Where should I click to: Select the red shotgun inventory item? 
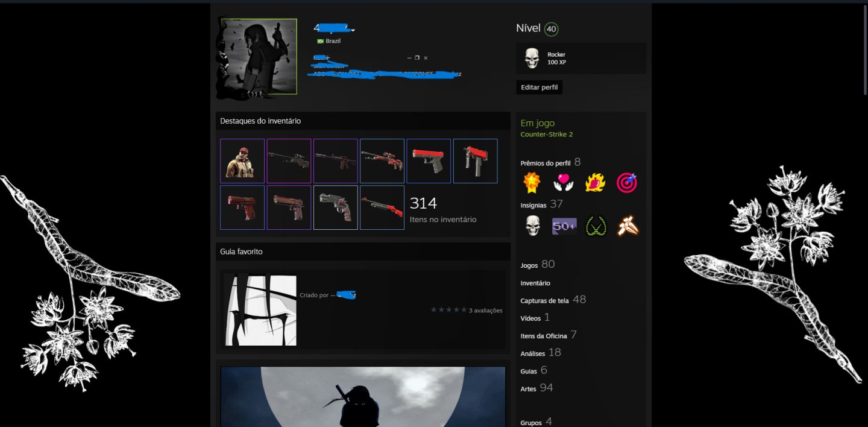click(382, 207)
